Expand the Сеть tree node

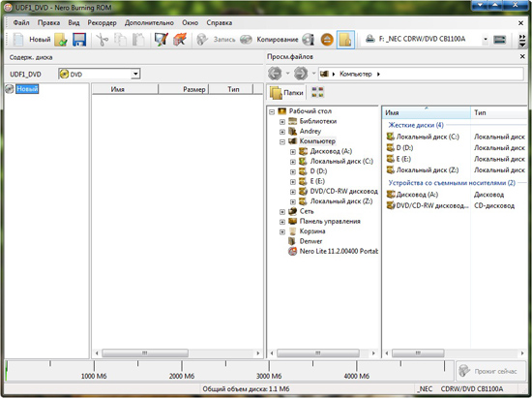282,212
